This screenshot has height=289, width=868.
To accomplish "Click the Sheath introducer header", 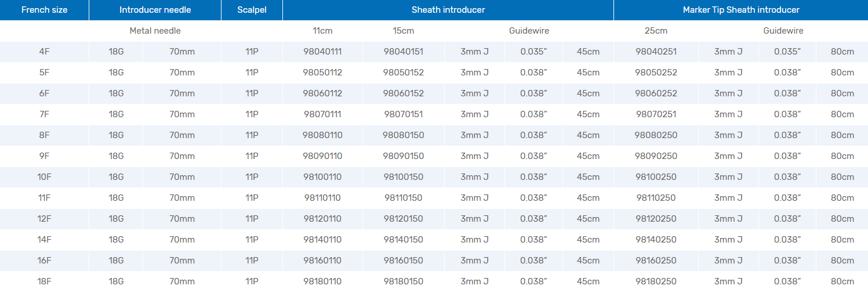I will point(448,10).
